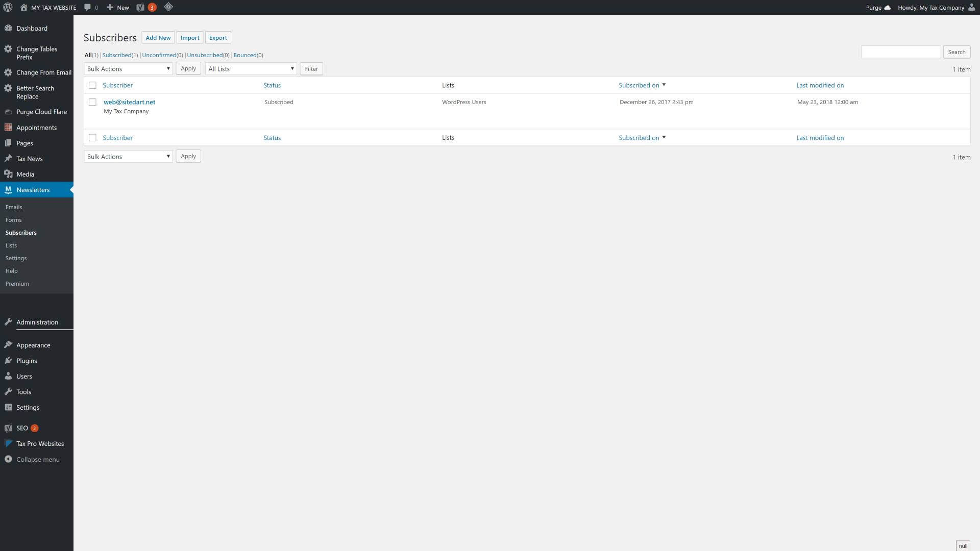Sort by Status column header

pyautogui.click(x=272, y=85)
